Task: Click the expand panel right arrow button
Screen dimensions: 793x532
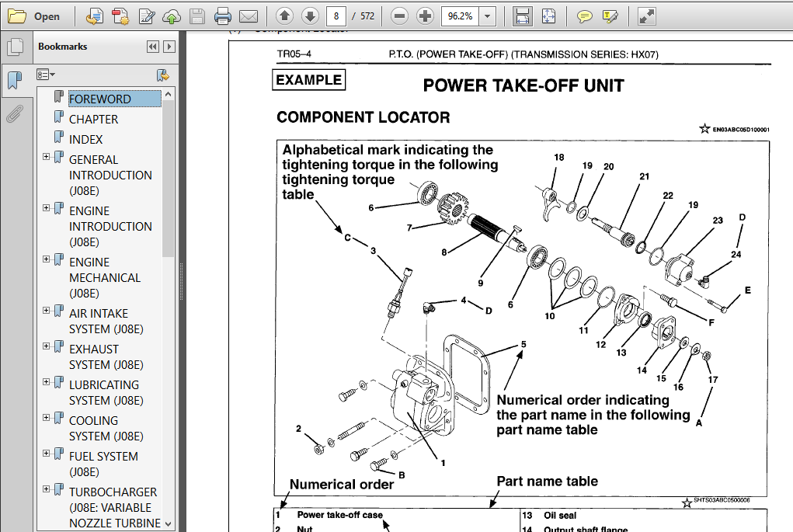Action: click(169, 47)
